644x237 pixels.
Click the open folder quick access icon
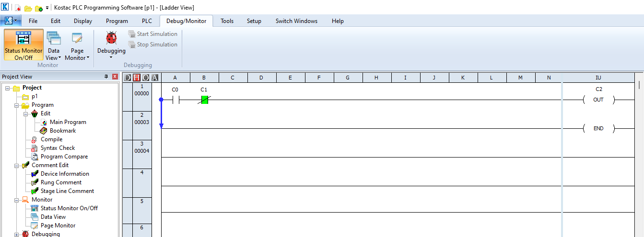coord(28,8)
